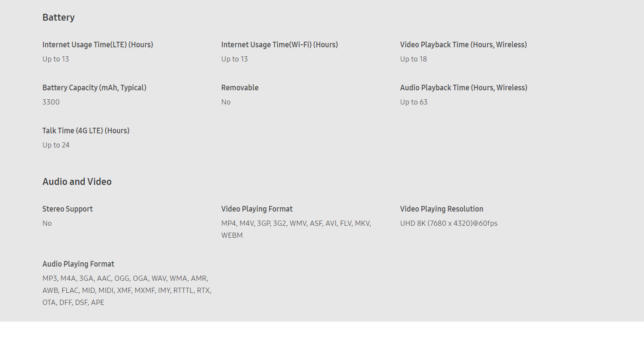Click the UHD 8K (7680 x 4320)@60fps value
Screen dimensions: 644x344
pos(449,223)
